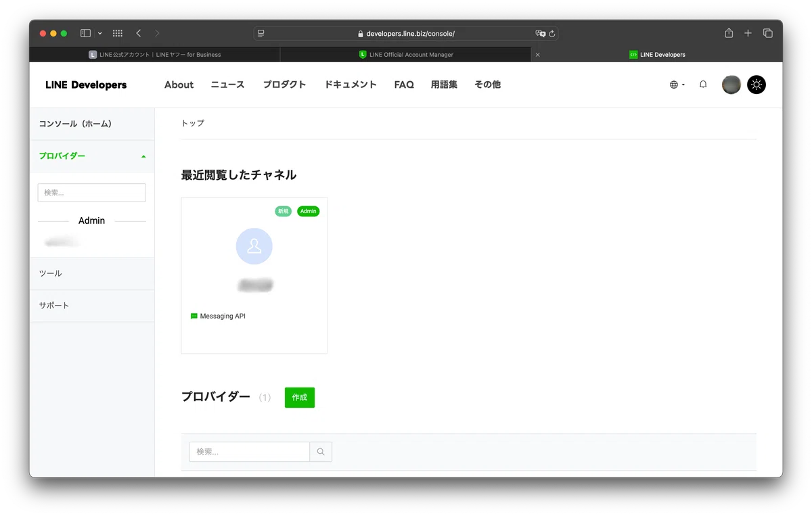Click the 新規 badge on channel card
Screen dimensions: 812x516
pyautogui.click(x=283, y=211)
